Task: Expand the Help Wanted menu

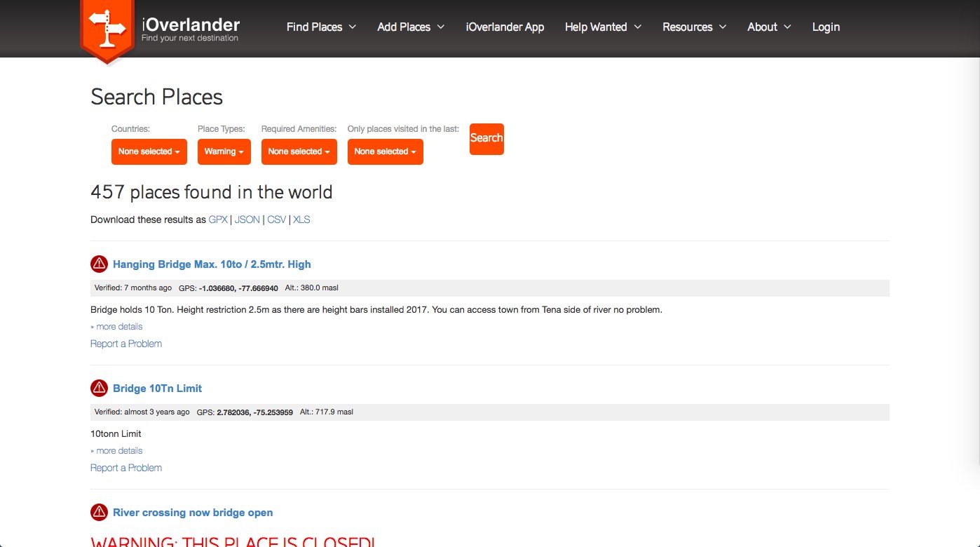Action: [603, 27]
